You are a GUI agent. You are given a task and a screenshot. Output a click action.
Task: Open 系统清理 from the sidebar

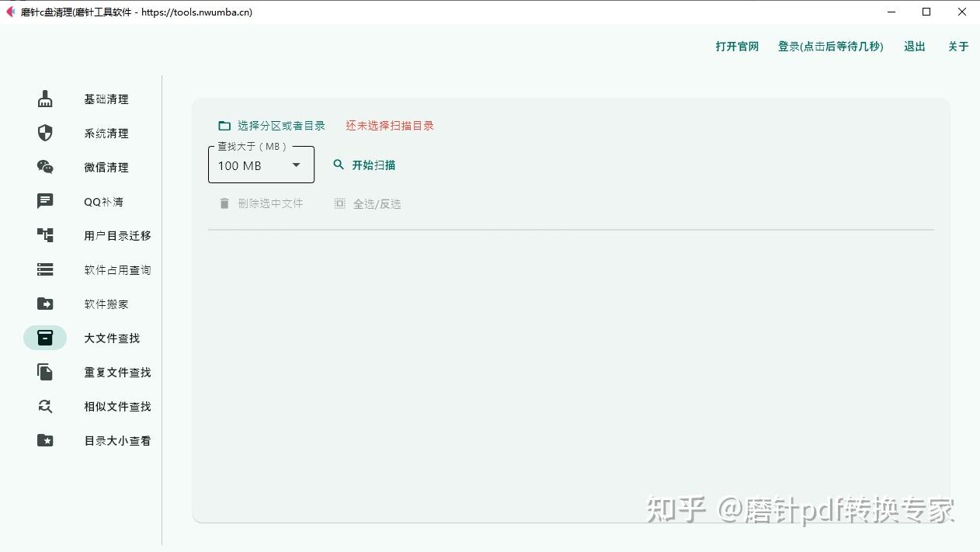point(105,133)
